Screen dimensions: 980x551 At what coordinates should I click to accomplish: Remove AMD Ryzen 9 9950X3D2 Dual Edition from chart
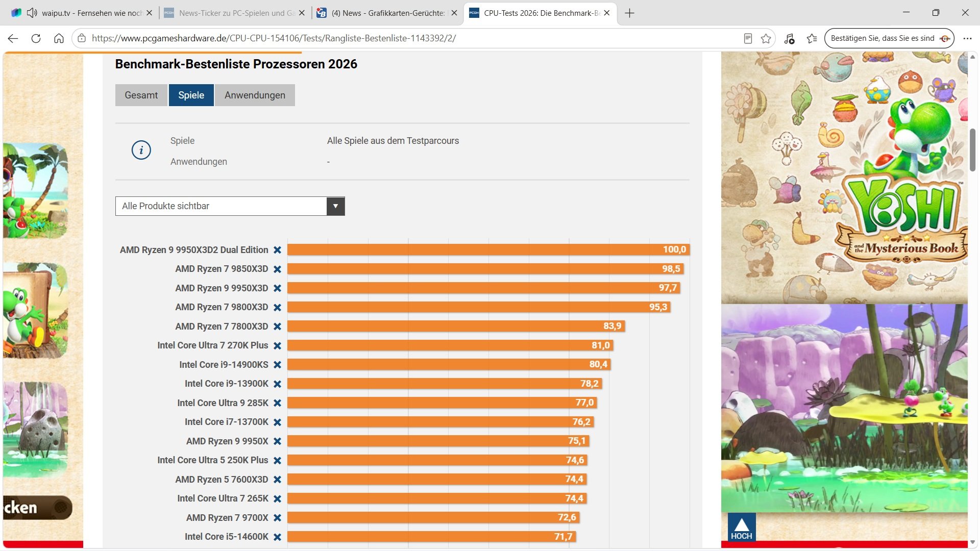pos(277,250)
